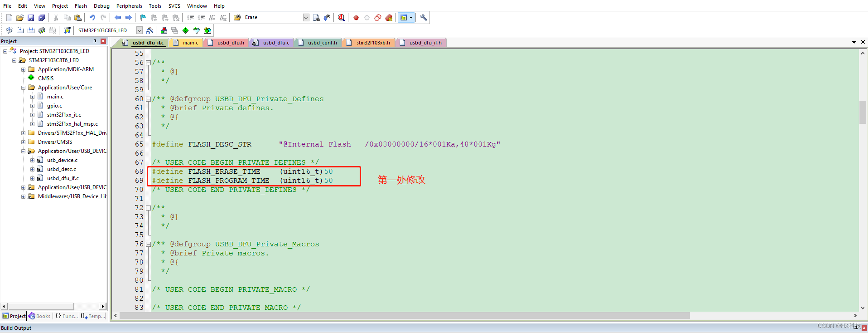Viewport: 868px width, 333px height.
Task: Switch to the Books panel tab
Action: coord(39,316)
